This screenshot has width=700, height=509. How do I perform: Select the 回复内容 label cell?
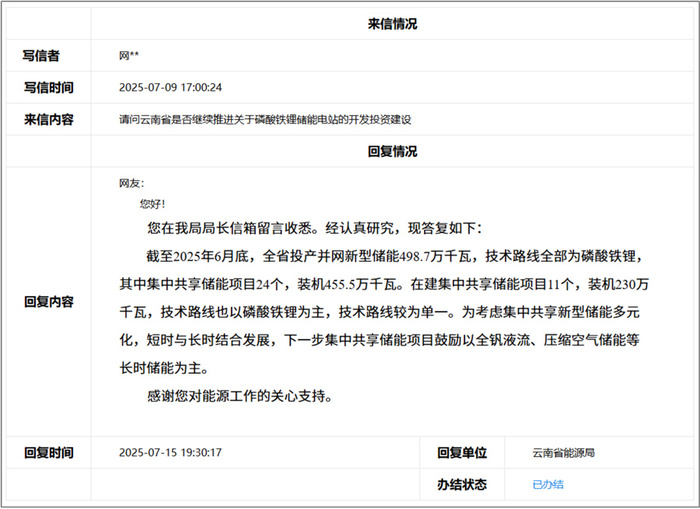pyautogui.click(x=48, y=302)
